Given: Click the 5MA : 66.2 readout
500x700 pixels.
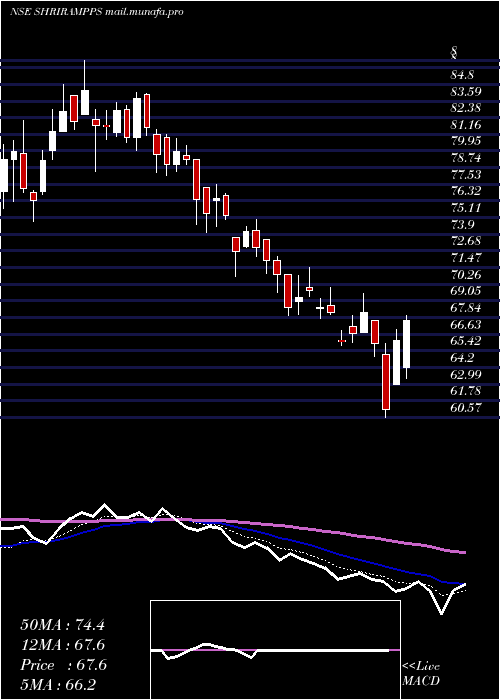Looking at the screenshot, I should pos(59,684).
